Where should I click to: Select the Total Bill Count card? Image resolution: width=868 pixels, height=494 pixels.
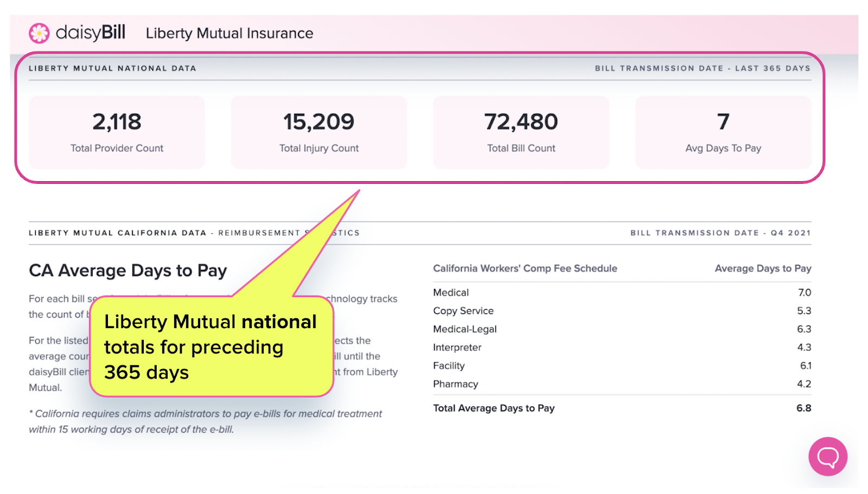[521, 132]
